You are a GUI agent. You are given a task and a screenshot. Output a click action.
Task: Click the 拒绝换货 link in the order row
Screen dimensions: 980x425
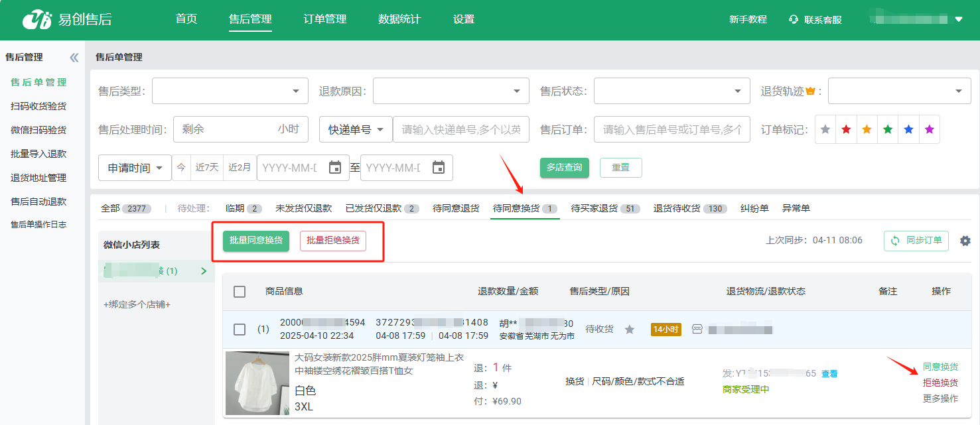click(940, 383)
